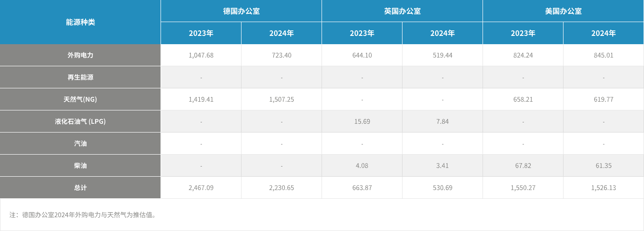
Task: Select the value 658.21
Action: (x=523, y=99)
